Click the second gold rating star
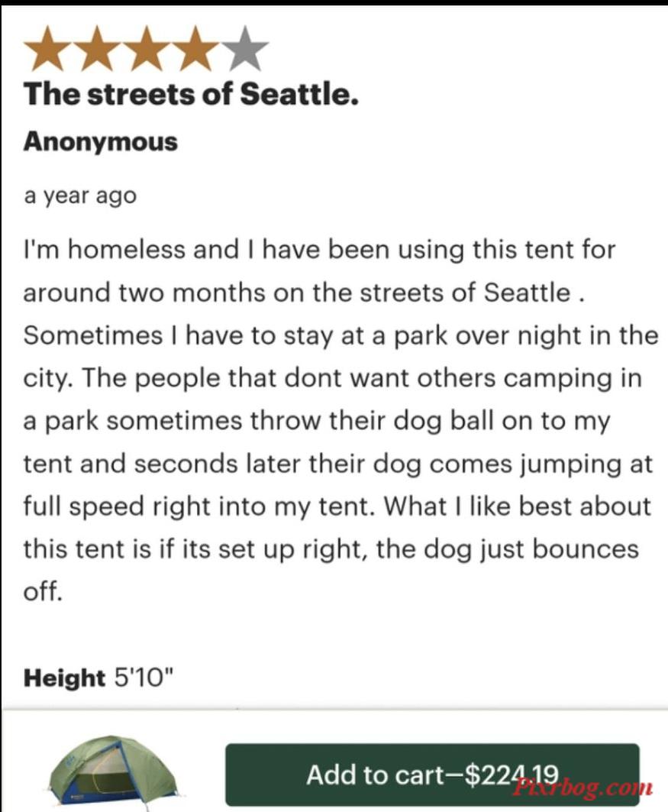The height and width of the screenshot is (812, 668). pyautogui.click(x=97, y=49)
